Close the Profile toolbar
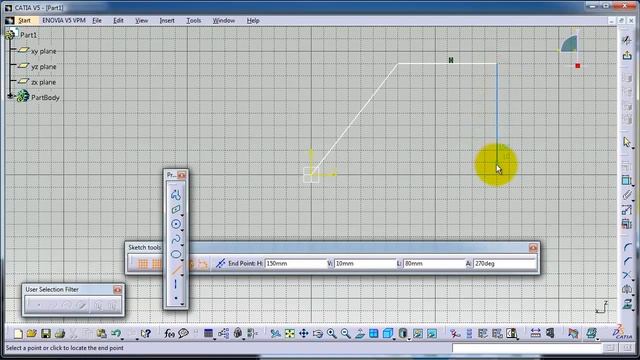The height and width of the screenshot is (360, 640). (x=182, y=176)
